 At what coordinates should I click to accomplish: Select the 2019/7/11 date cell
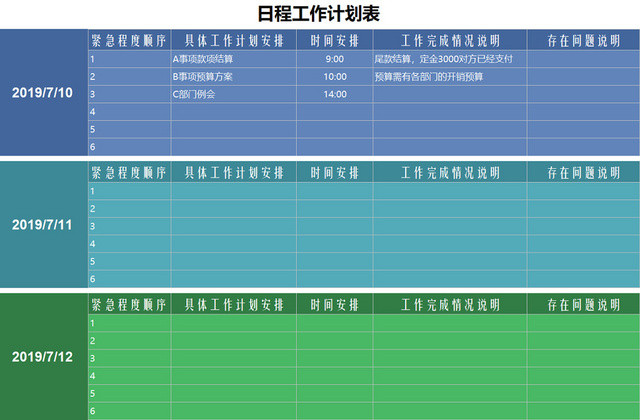pos(44,224)
